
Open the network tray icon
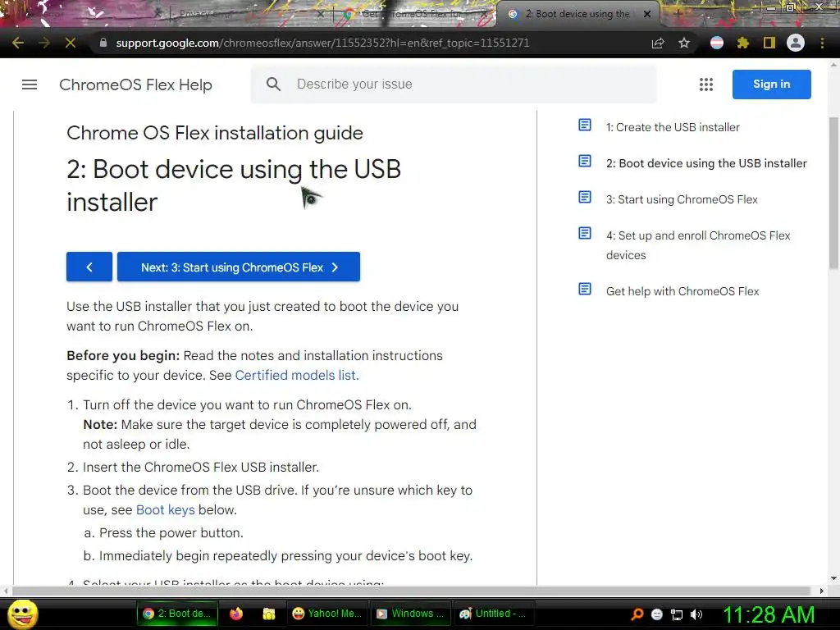point(677,614)
